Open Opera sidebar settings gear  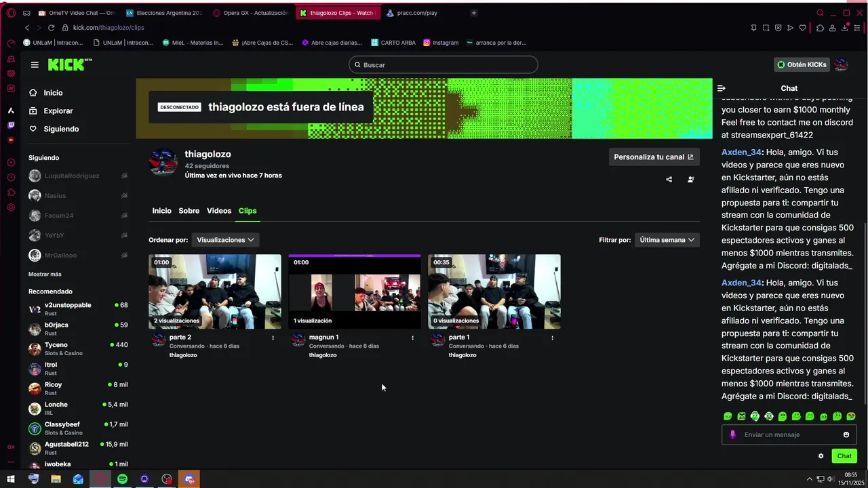pos(11,207)
